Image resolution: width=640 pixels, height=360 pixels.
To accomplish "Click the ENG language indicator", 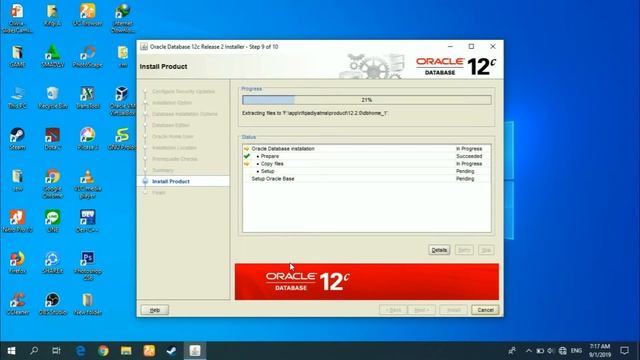I will pyautogui.click(x=576, y=351).
